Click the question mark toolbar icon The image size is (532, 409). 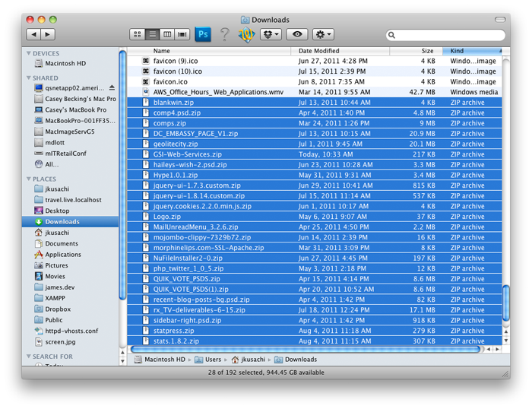click(225, 34)
